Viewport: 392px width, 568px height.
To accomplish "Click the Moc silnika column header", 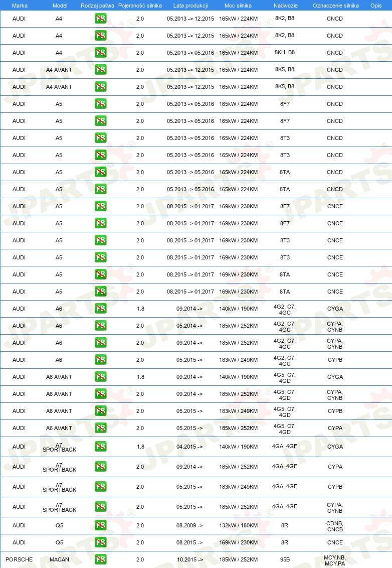I will (238, 6).
